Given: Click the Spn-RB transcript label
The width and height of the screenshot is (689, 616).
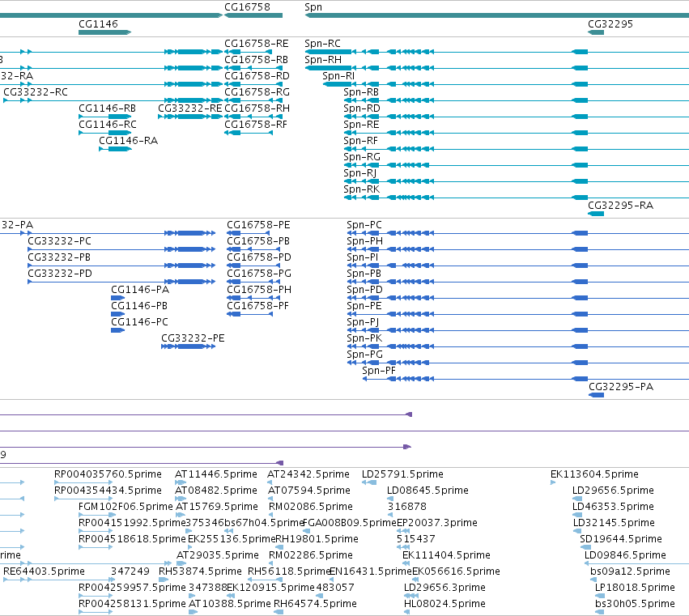Looking at the screenshot, I should coord(361,92).
